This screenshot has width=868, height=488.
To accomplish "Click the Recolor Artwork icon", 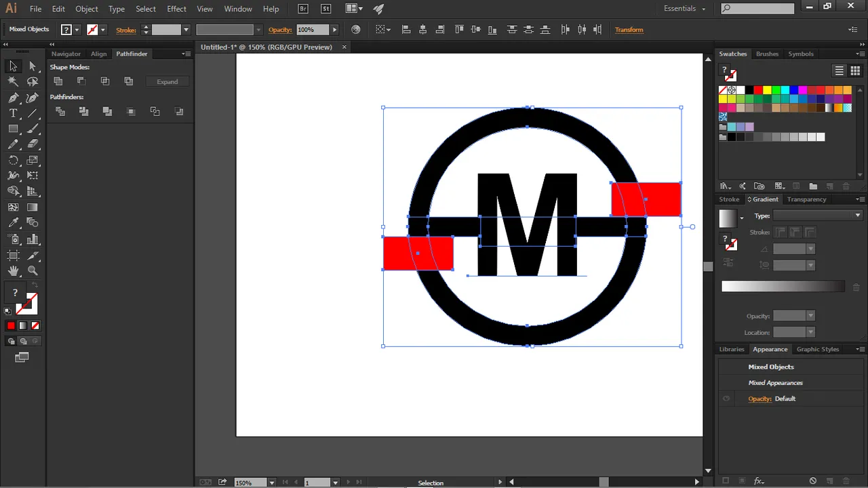I will point(356,30).
